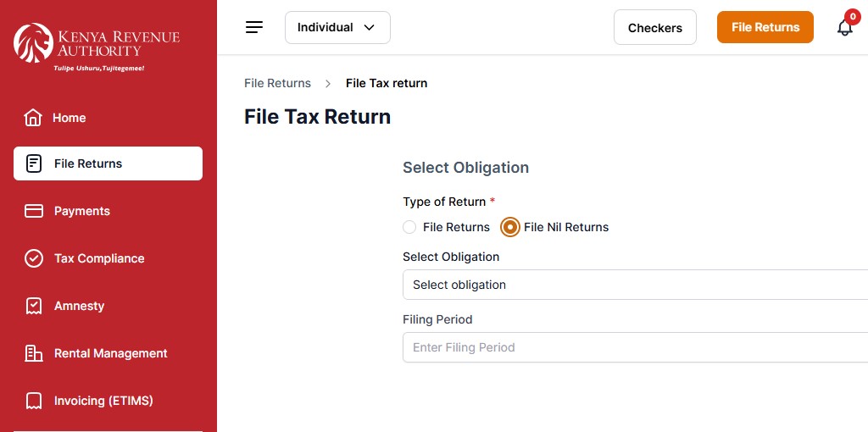
Task: Click the Home house icon
Action: pos(33,118)
